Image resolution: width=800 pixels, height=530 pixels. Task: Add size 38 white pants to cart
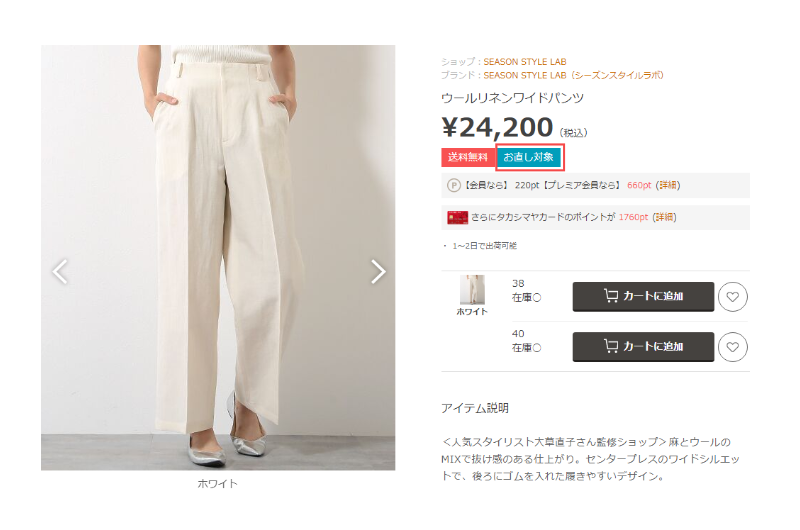pos(643,296)
